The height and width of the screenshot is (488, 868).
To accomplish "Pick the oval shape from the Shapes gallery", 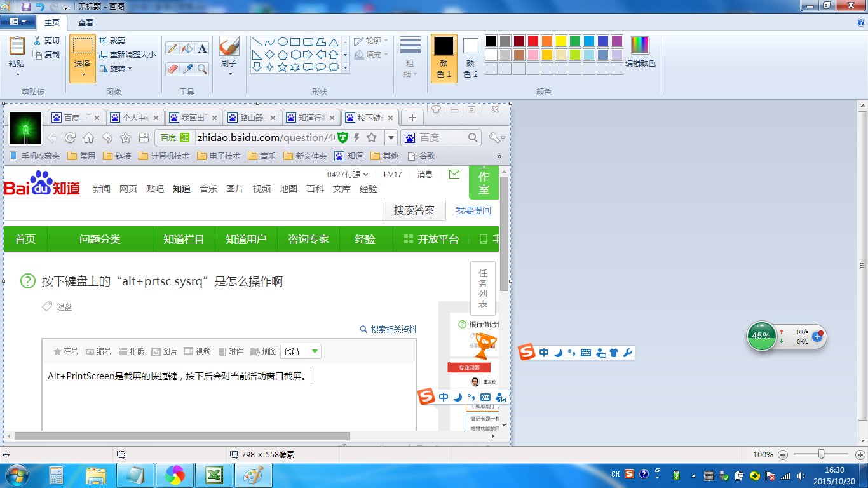I will [x=283, y=41].
